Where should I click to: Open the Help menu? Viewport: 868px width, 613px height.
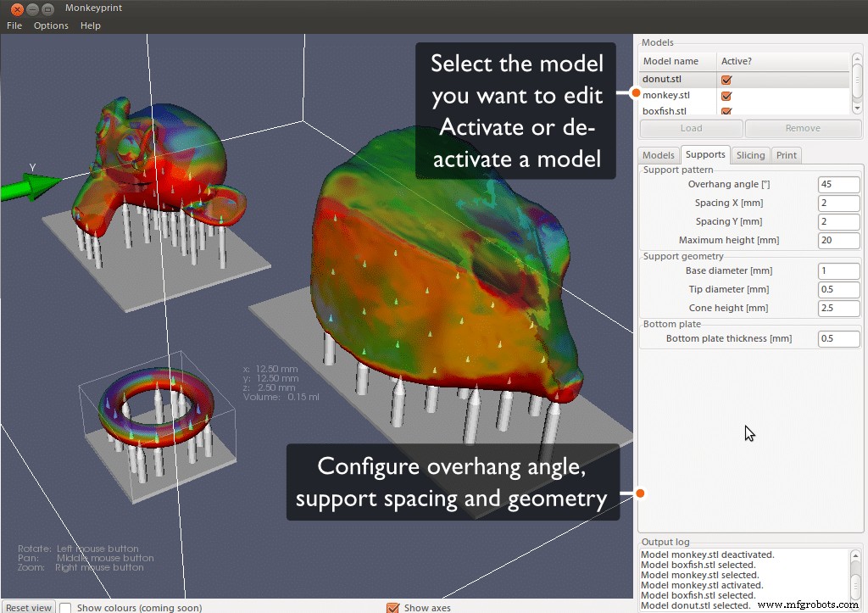pyautogui.click(x=90, y=25)
